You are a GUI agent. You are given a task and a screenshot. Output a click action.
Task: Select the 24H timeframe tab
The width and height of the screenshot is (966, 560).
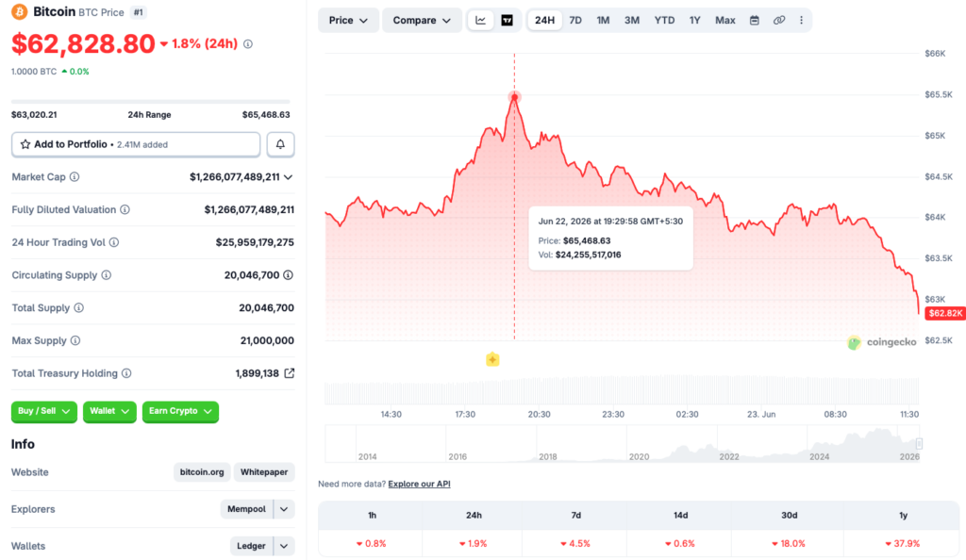tap(544, 21)
